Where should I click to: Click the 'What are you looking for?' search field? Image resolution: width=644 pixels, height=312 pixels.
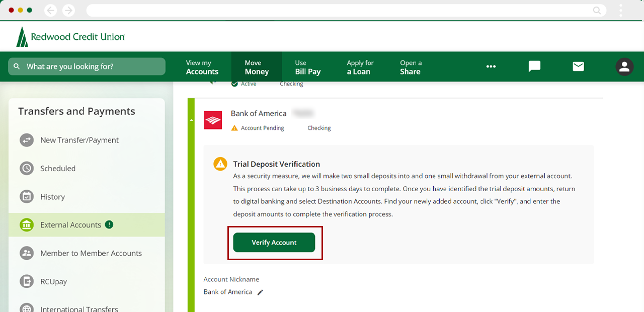click(x=87, y=66)
